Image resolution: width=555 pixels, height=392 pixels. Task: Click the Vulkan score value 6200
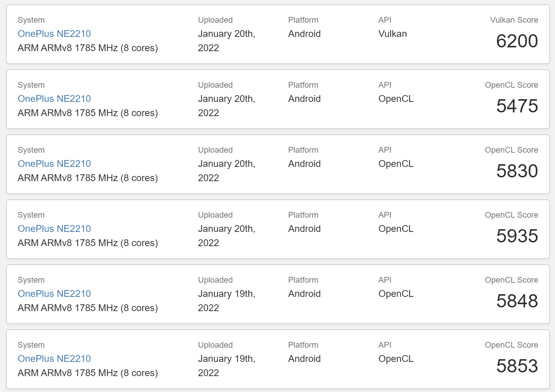pyautogui.click(x=517, y=41)
